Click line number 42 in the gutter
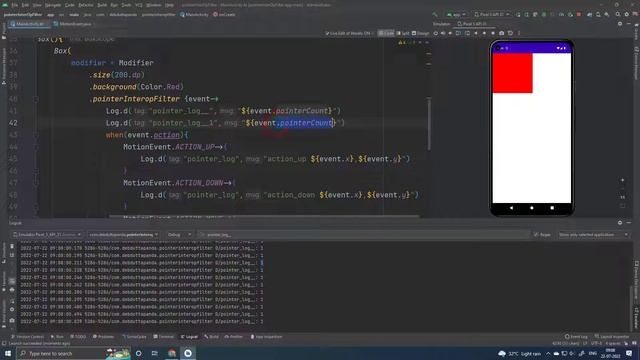The height and width of the screenshot is (360, 640). pyautogui.click(x=13, y=123)
